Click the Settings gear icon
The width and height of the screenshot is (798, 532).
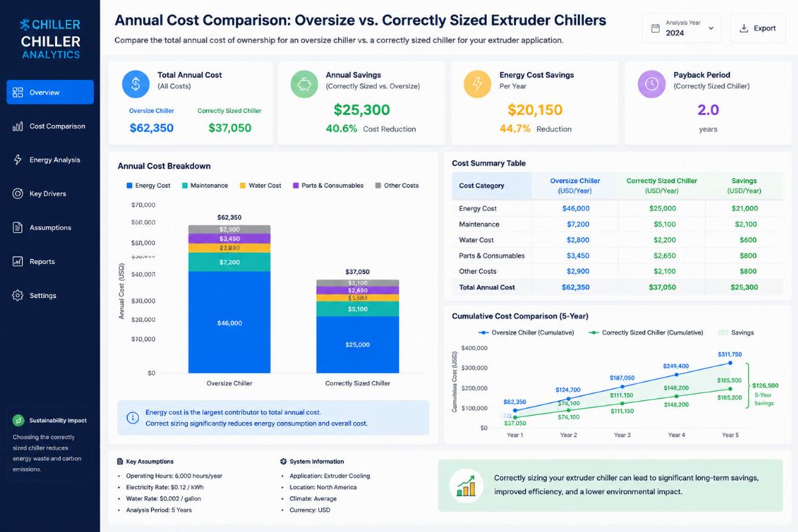(18, 296)
